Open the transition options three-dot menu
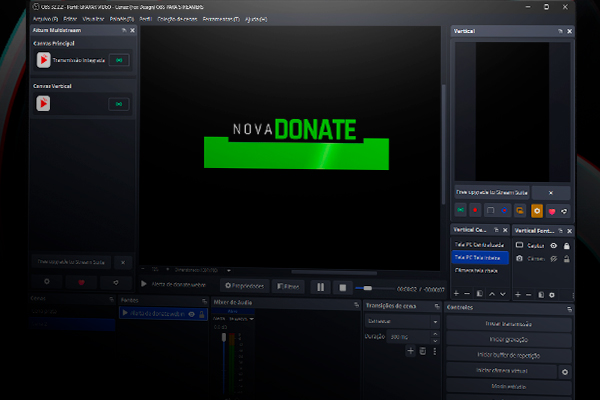Image resolution: width=600 pixels, height=400 pixels. point(435,351)
